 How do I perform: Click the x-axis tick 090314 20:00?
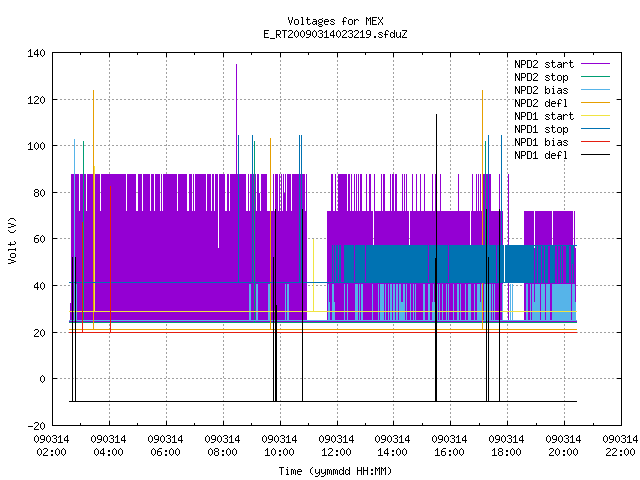[563, 446]
